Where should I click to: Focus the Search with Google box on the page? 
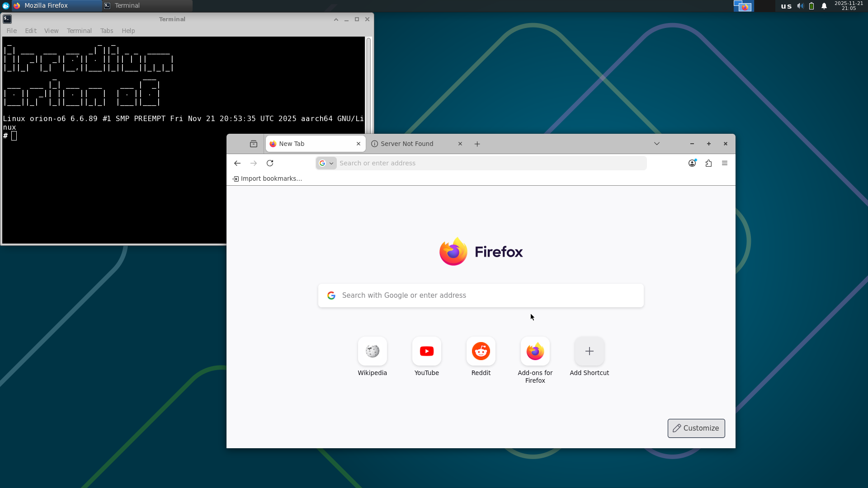[x=481, y=296]
